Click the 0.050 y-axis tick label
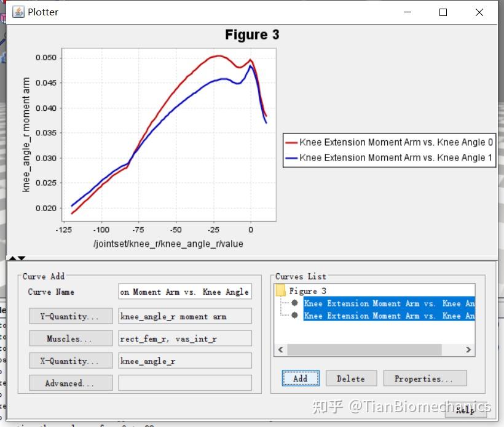The width and height of the screenshot is (504, 427). [x=46, y=58]
